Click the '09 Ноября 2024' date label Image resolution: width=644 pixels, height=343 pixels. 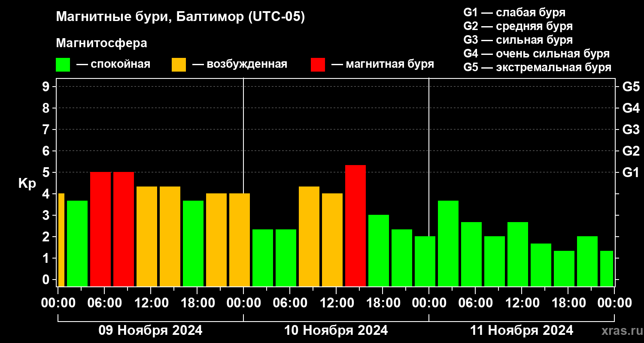click(x=151, y=331)
